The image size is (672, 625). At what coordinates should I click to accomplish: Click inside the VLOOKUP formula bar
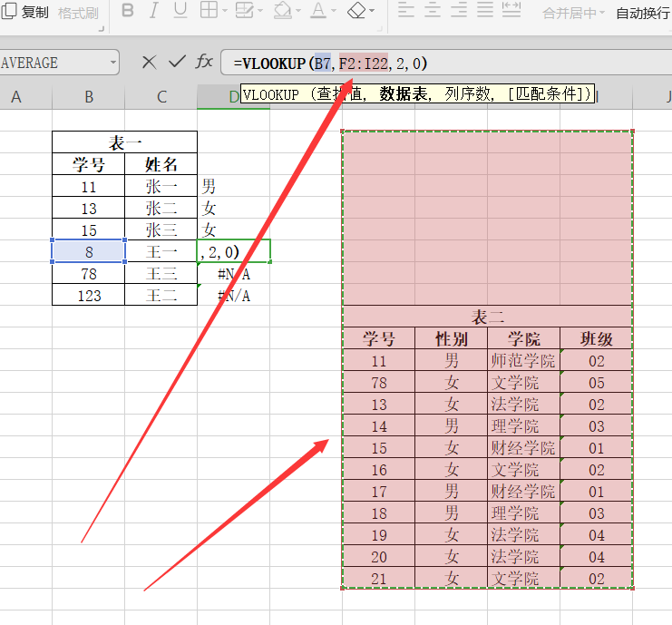pyautogui.click(x=445, y=63)
